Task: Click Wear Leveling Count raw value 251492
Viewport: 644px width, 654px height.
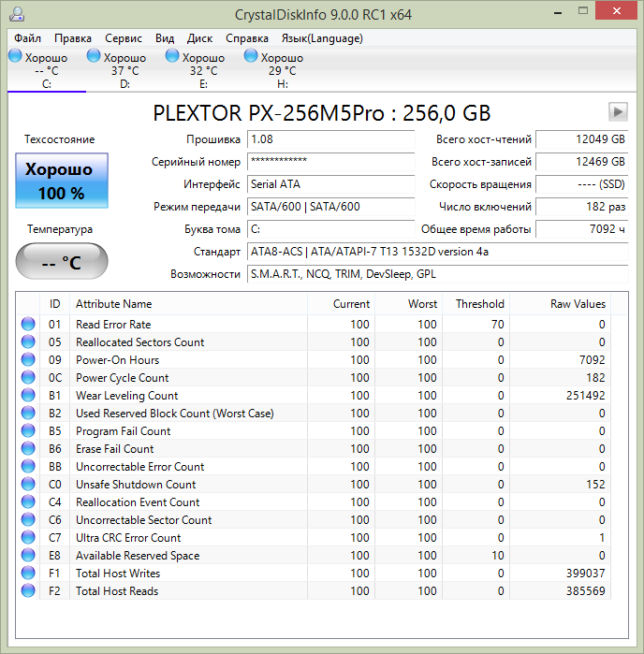Action: pyautogui.click(x=585, y=396)
